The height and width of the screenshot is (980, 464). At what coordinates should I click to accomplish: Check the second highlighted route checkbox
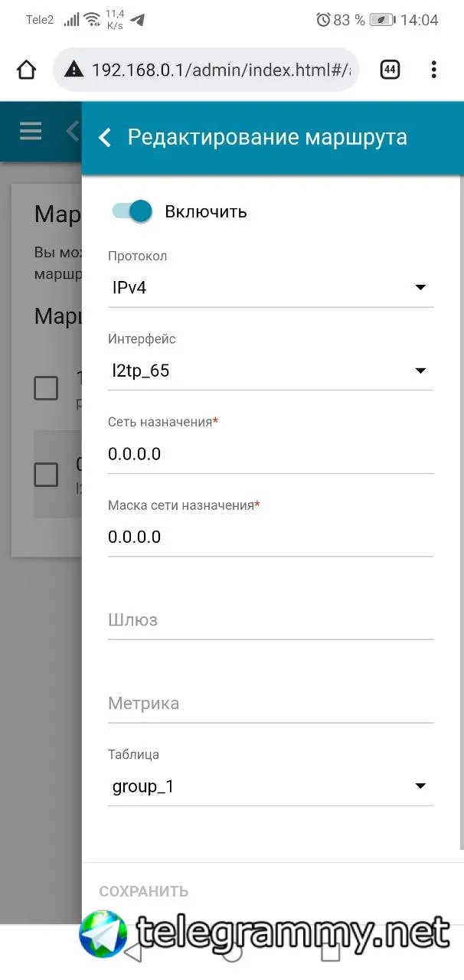click(x=46, y=475)
